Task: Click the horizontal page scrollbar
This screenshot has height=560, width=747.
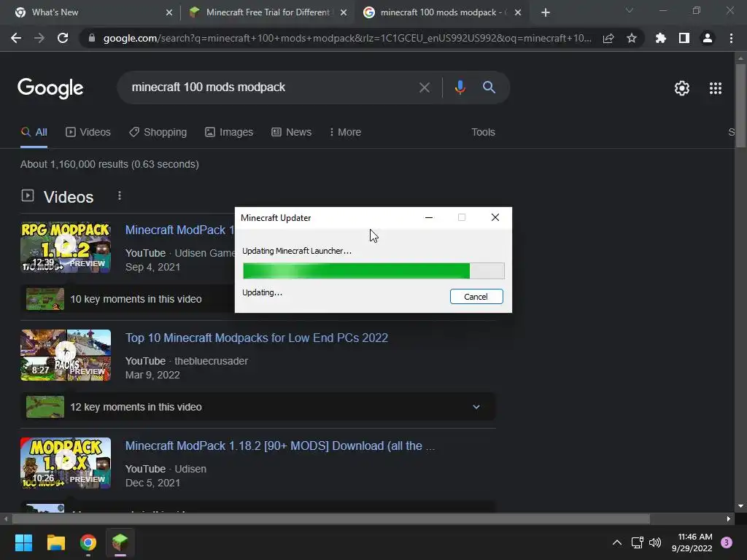Action: point(331,518)
